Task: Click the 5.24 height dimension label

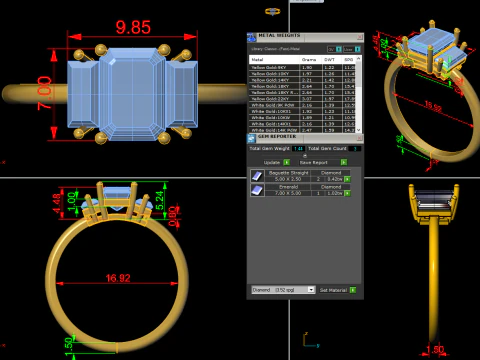Action: tap(160, 200)
